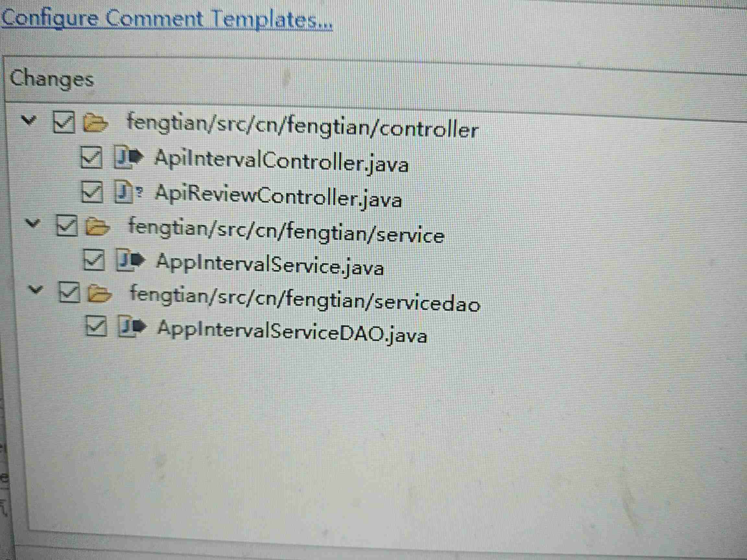
Task: Collapse the fengtian controller folder node
Action: click(29, 120)
